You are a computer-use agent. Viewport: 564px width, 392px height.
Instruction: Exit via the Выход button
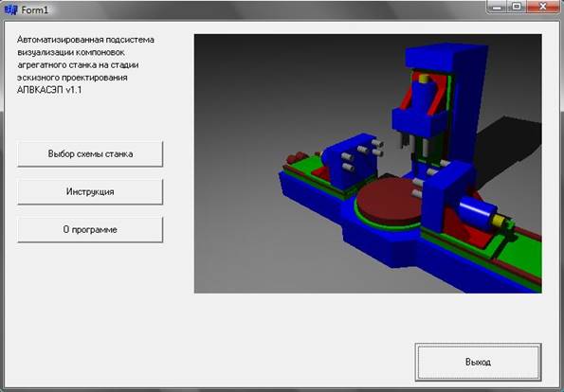click(478, 362)
